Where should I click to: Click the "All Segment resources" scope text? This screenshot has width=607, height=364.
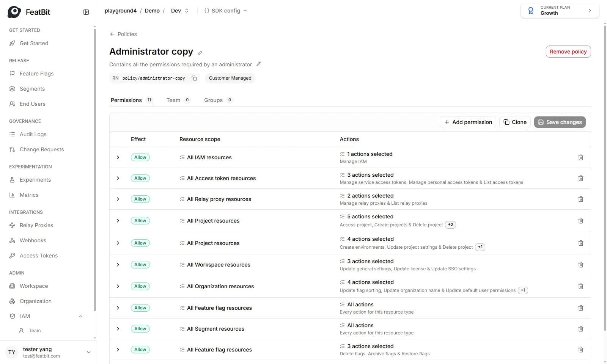coord(215,329)
